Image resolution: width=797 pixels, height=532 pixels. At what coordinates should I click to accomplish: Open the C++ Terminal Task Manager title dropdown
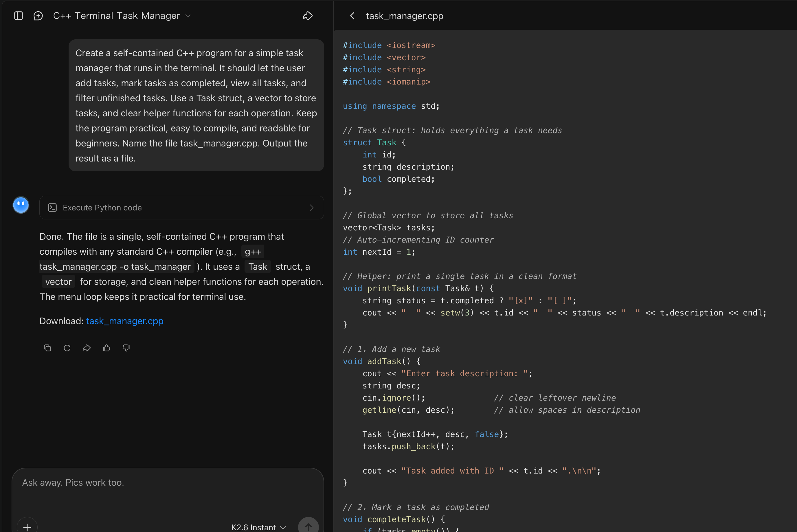pos(122,16)
